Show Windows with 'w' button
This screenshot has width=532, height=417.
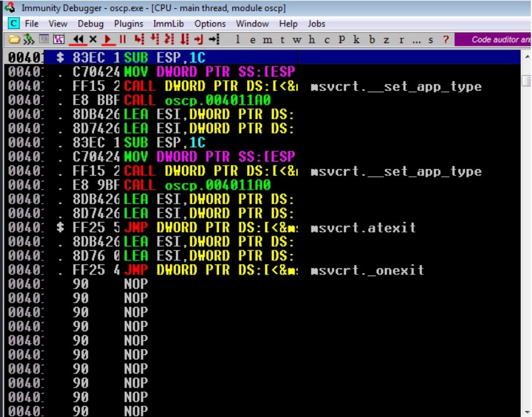(297, 40)
